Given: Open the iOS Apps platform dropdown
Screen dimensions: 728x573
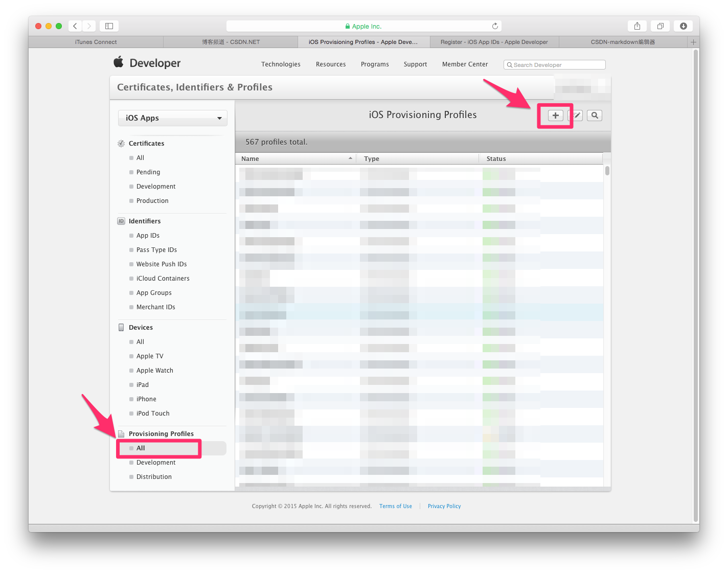Looking at the screenshot, I should point(173,118).
